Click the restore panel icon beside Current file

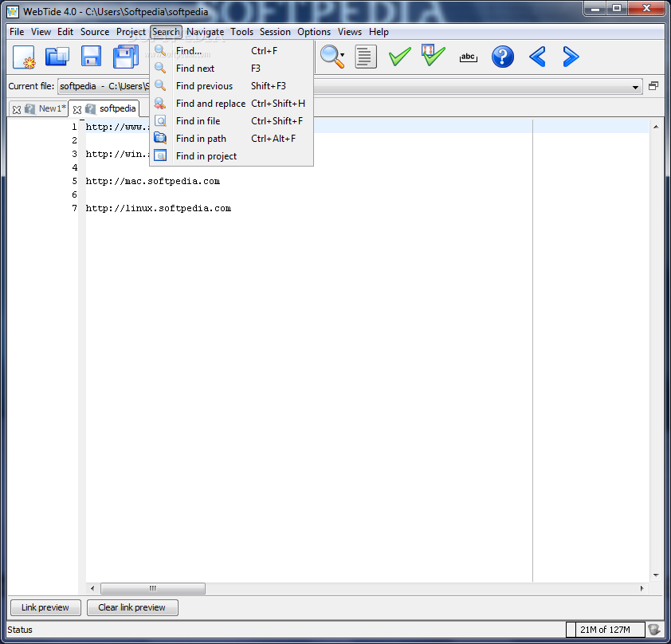tap(653, 85)
